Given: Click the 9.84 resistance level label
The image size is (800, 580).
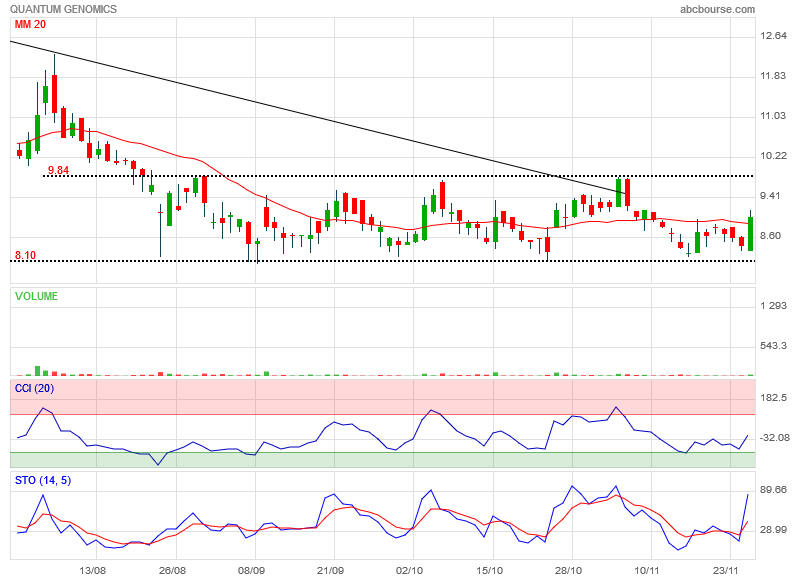Looking at the screenshot, I should click(x=58, y=170).
